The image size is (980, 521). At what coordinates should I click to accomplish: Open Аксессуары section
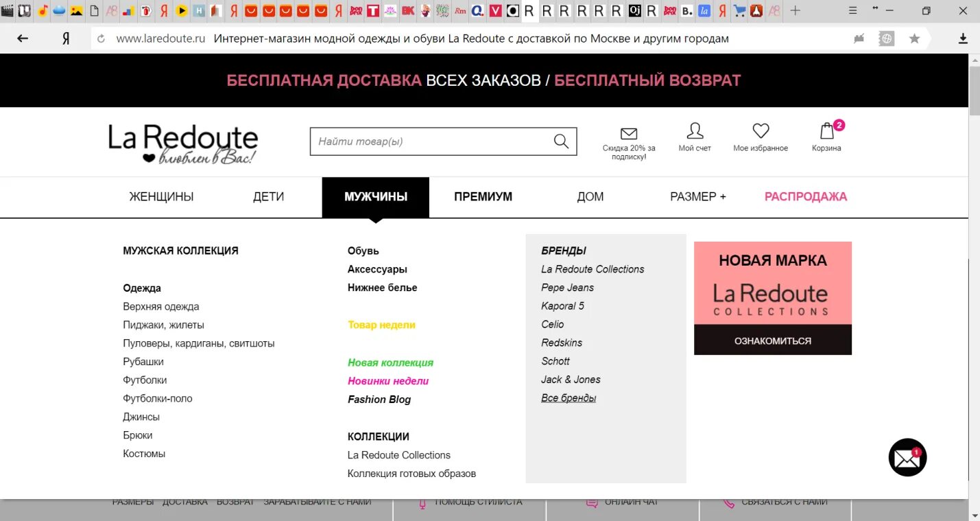click(x=377, y=270)
